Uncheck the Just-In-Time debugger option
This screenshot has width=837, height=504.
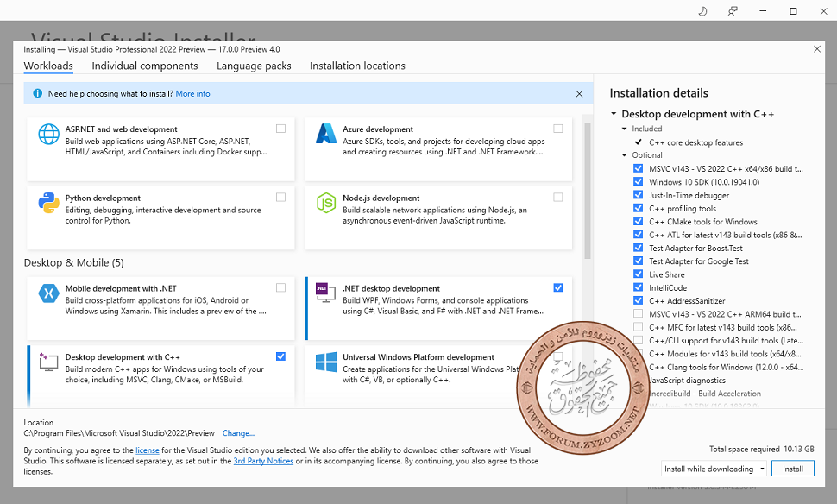click(x=638, y=195)
